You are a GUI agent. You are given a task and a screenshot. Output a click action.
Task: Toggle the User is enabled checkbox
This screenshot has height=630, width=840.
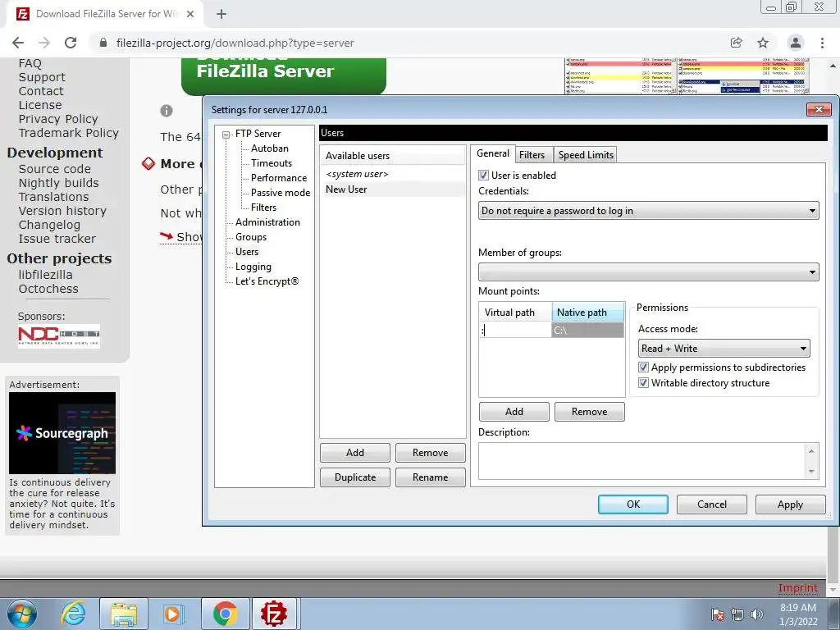coord(483,176)
